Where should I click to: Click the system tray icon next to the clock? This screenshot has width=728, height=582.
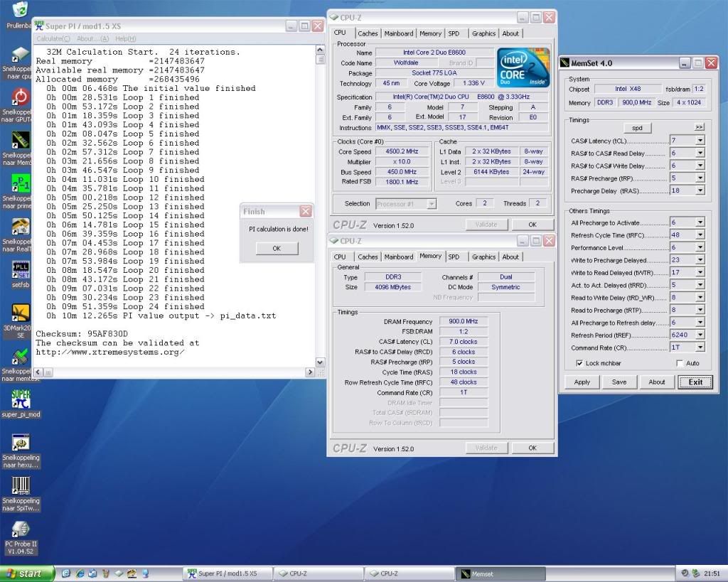[x=695, y=573]
